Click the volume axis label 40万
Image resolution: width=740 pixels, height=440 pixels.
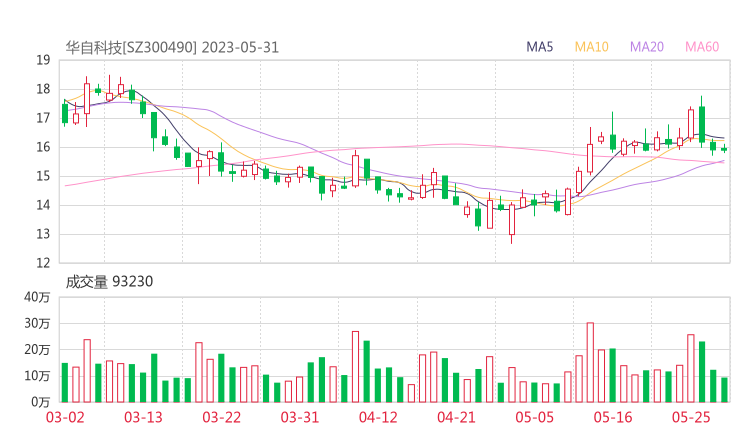pos(37,297)
